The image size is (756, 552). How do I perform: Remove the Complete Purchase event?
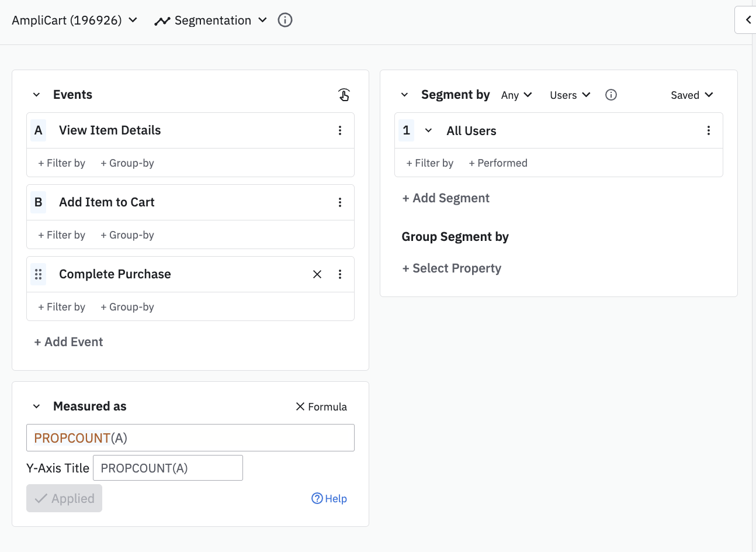(317, 274)
